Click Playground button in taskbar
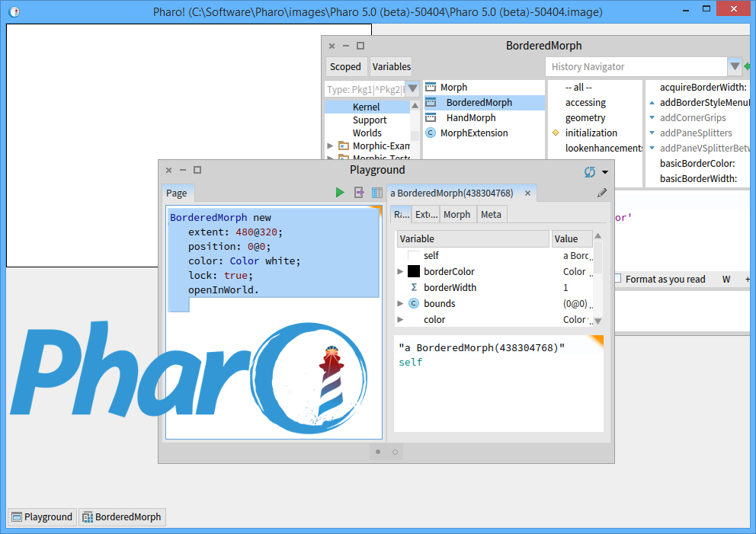Image resolution: width=756 pixels, height=534 pixels. [x=42, y=517]
